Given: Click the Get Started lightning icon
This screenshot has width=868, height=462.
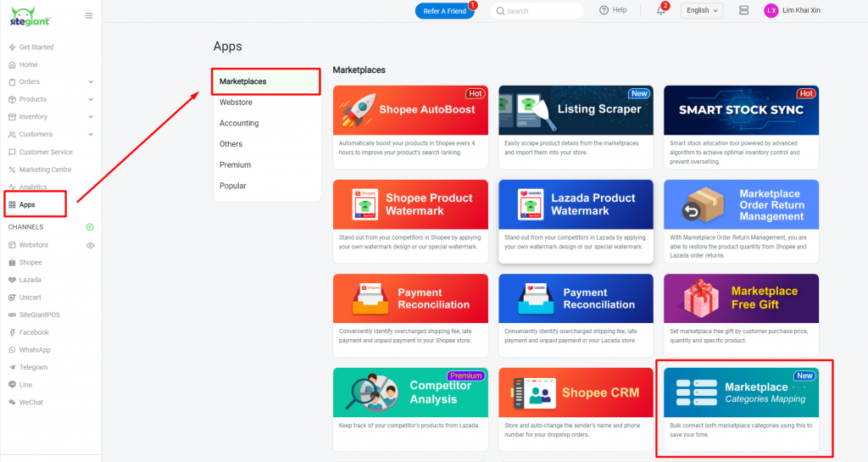Looking at the screenshot, I should [12, 47].
